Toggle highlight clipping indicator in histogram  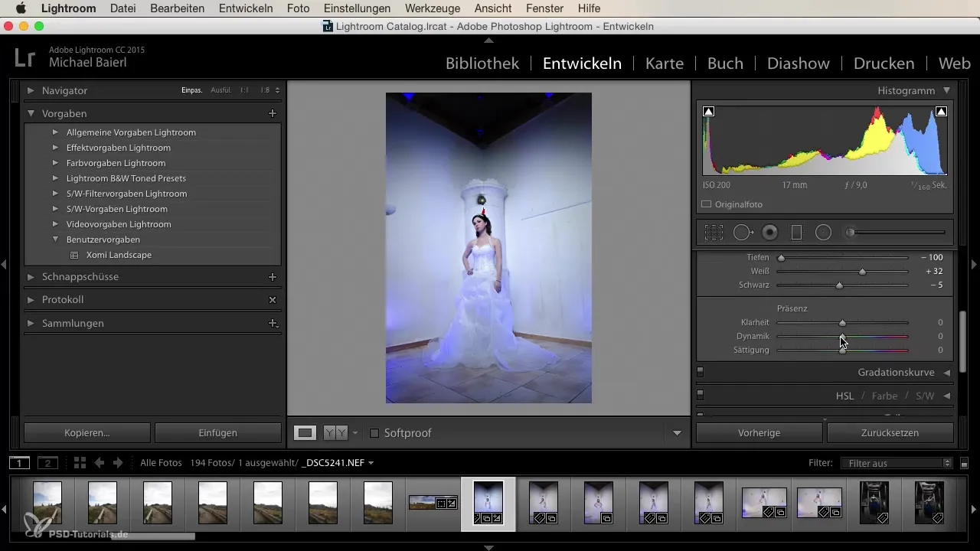tap(941, 112)
